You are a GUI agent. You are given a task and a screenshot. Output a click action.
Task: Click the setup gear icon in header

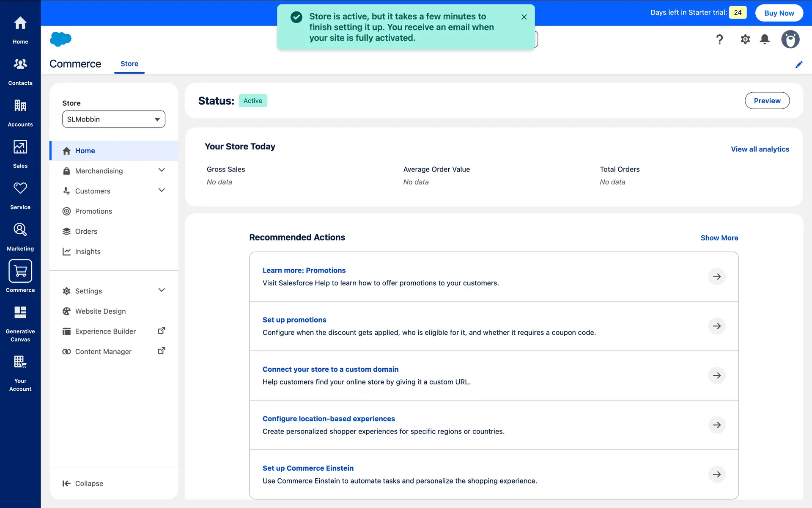(x=745, y=39)
